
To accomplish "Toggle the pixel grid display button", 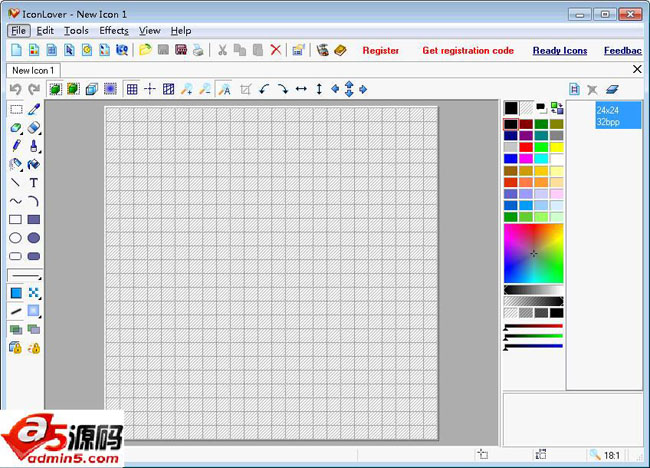I will (x=132, y=89).
